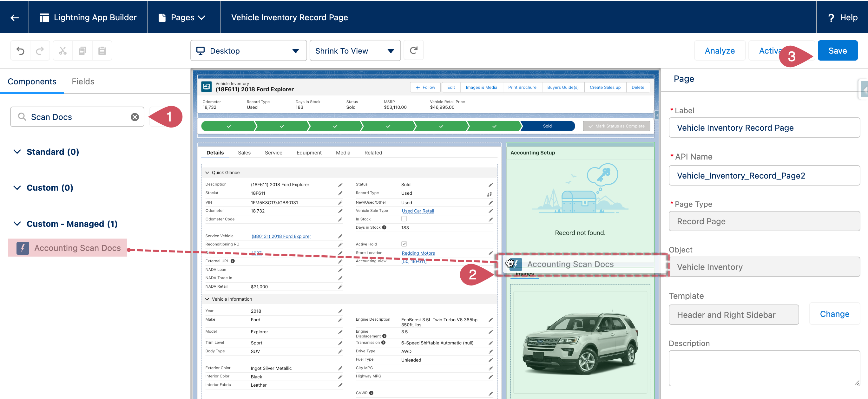The image size is (868, 399).
Task: Open the Service tab
Action: coord(273,153)
